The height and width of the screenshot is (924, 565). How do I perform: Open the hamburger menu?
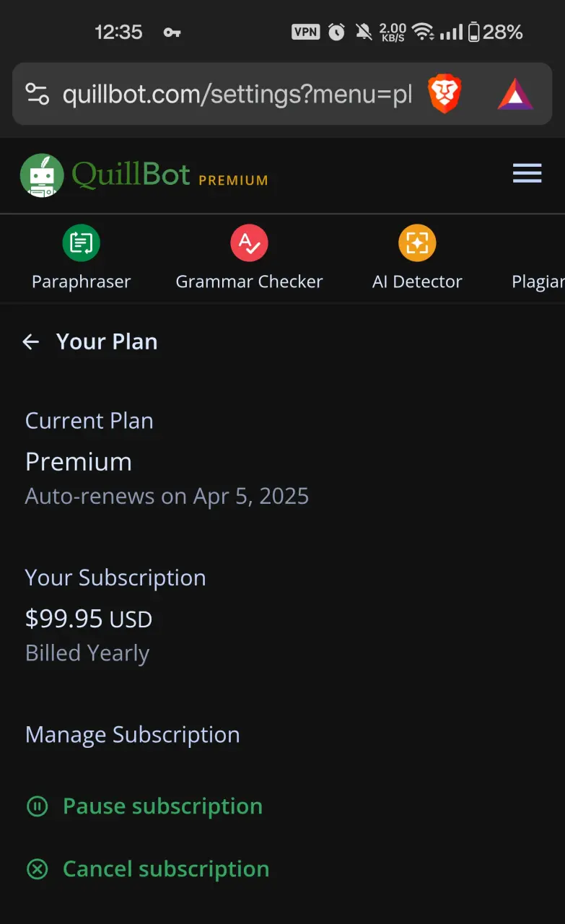[527, 173]
